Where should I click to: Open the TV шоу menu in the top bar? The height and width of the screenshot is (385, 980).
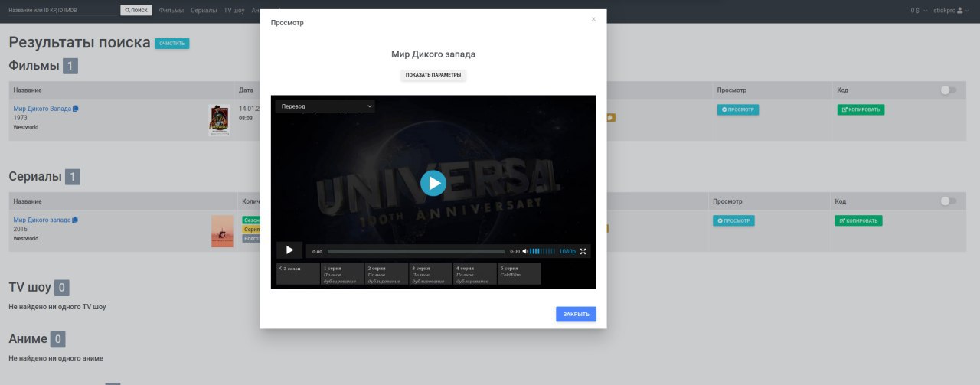[234, 11]
